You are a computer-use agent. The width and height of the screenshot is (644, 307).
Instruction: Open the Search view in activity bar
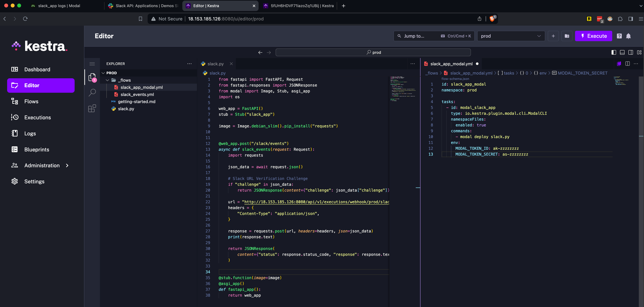click(x=92, y=93)
